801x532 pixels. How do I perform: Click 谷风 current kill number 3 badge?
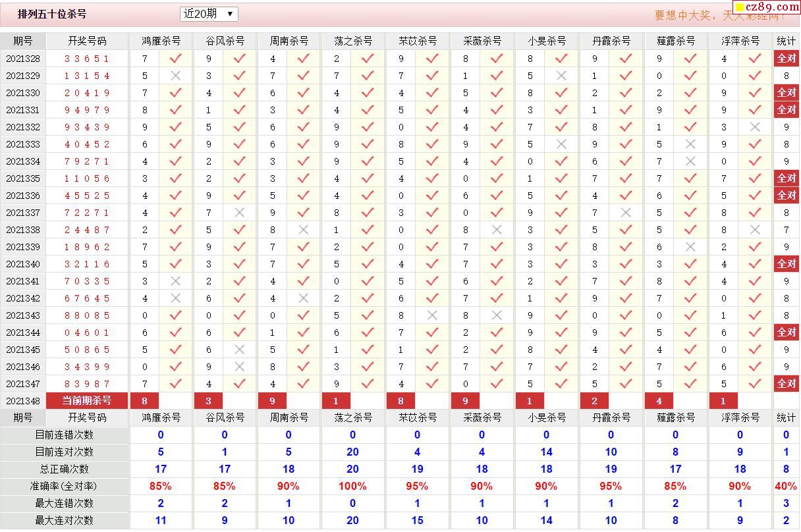click(x=209, y=401)
